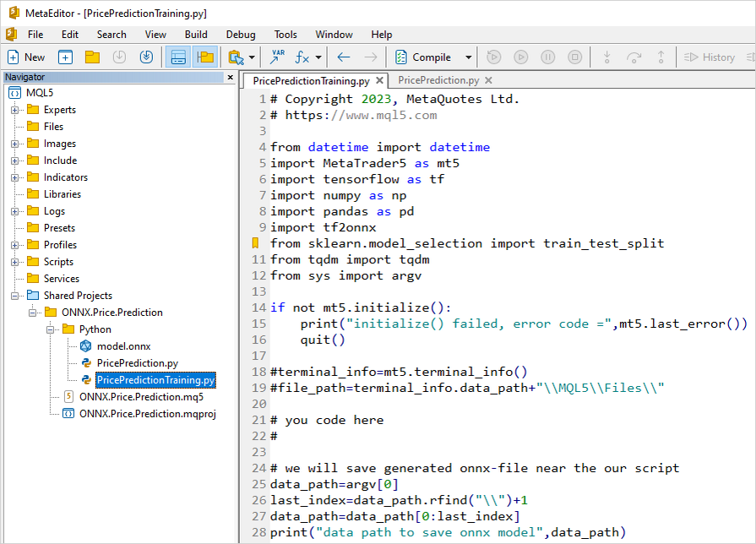Run the Styler on the current code

pos(235,57)
